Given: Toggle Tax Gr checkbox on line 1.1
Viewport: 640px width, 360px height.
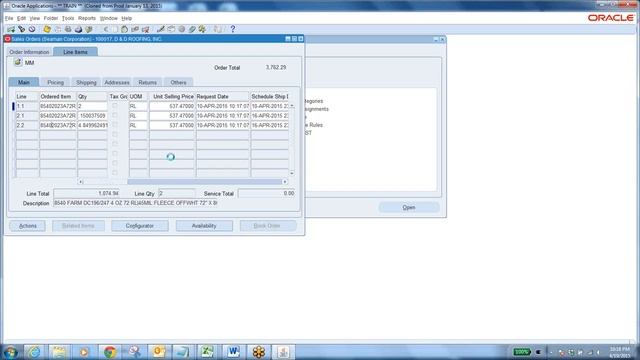Looking at the screenshot, I should [x=115, y=106].
